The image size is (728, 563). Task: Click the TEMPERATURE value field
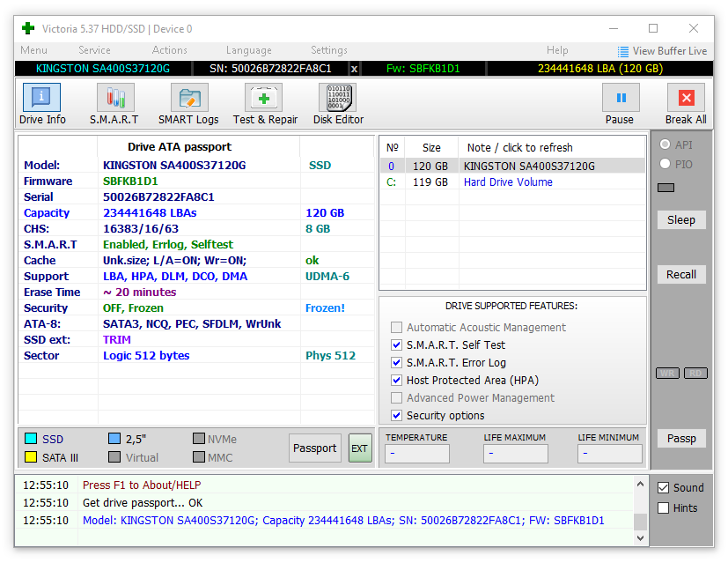[417, 454]
